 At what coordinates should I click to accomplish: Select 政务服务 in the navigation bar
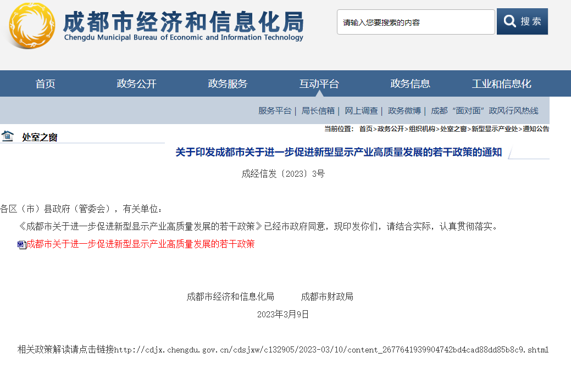pos(228,84)
